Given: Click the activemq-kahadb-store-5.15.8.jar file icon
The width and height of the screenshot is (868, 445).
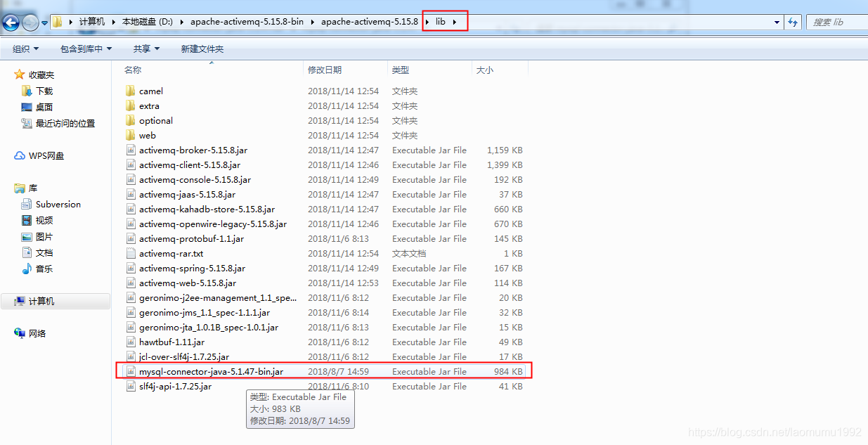Looking at the screenshot, I should pyautogui.click(x=131, y=209).
